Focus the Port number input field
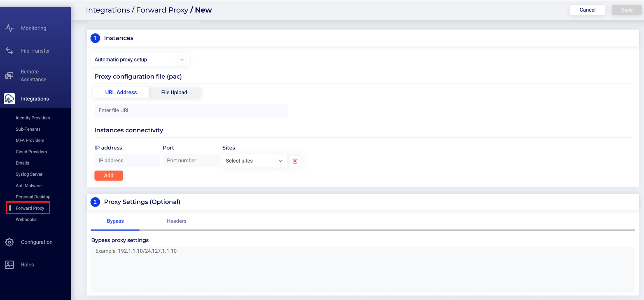Image resolution: width=644 pixels, height=300 pixels. point(191,161)
